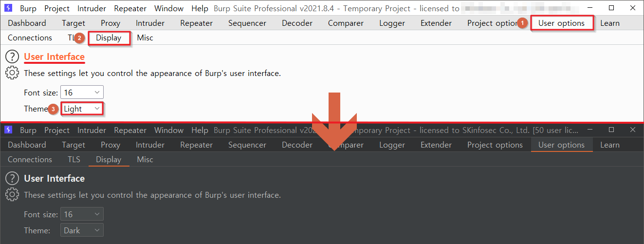Click the Burp logo icon in the light-theme window
Image resolution: width=644 pixels, height=244 pixels.
[x=8, y=8]
